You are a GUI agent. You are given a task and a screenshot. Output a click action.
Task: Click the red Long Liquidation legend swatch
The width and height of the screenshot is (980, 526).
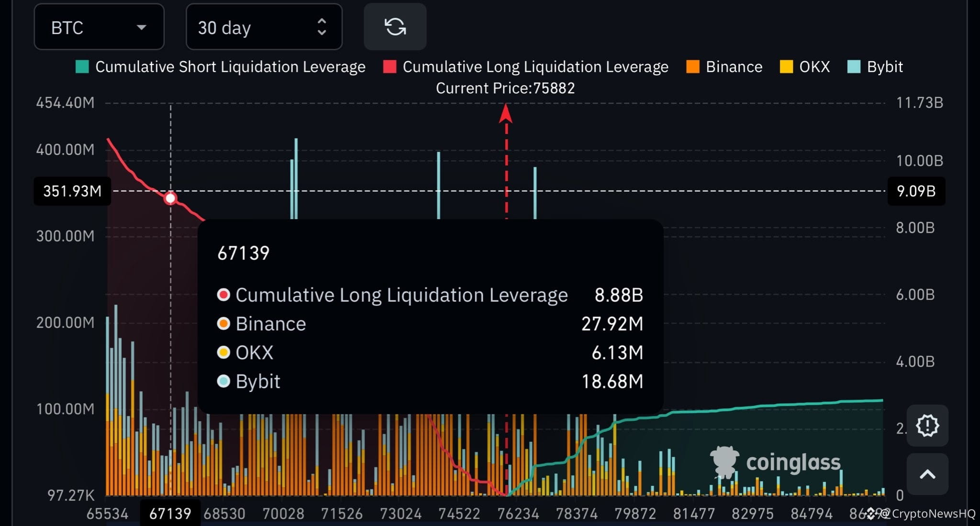(x=390, y=67)
